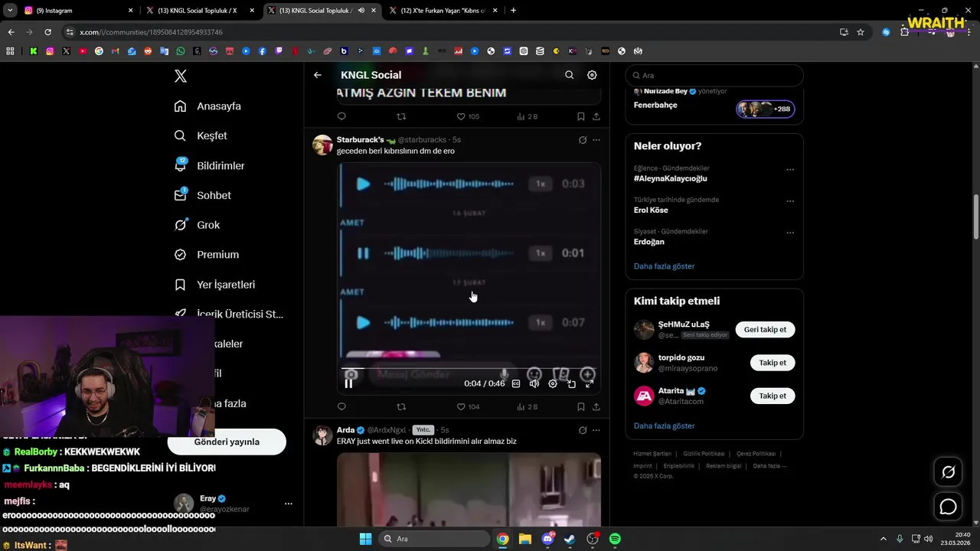Viewport: 980px width, 551px height.
Task: Pause the playing video
Action: pos(349,383)
